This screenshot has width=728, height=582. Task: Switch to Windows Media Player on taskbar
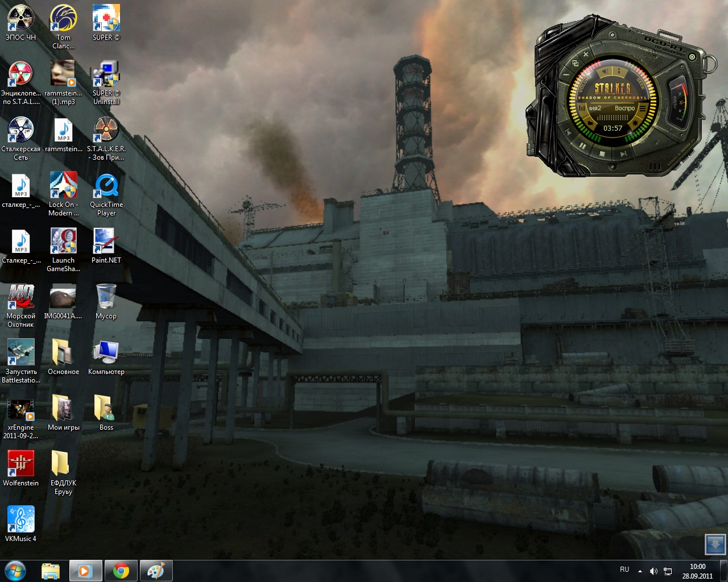coord(85,571)
